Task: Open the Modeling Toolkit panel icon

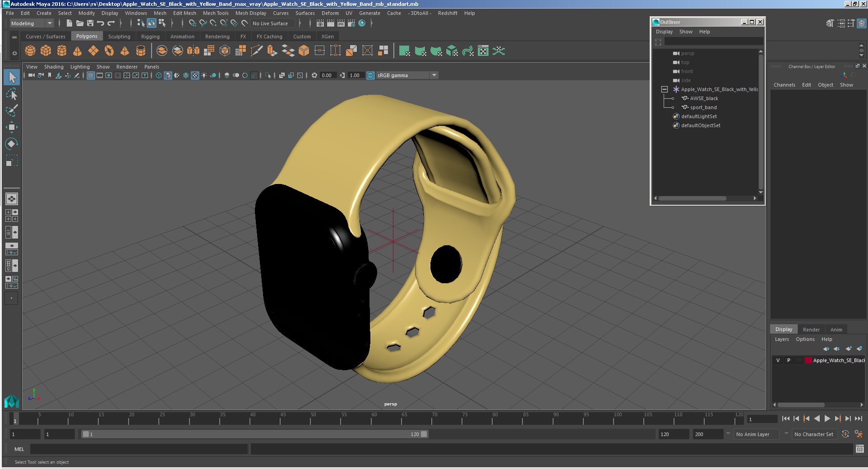Action: [x=830, y=23]
